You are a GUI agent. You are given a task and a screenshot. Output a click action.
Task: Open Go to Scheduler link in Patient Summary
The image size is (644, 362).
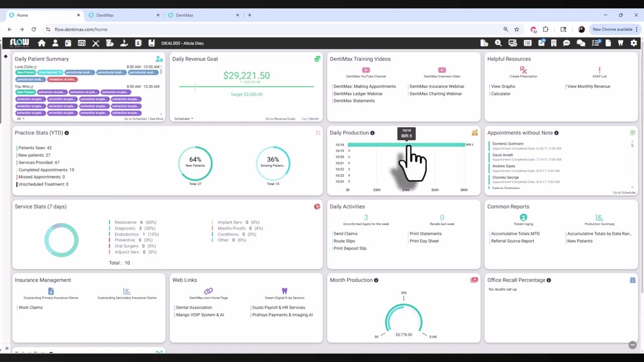click(135, 119)
